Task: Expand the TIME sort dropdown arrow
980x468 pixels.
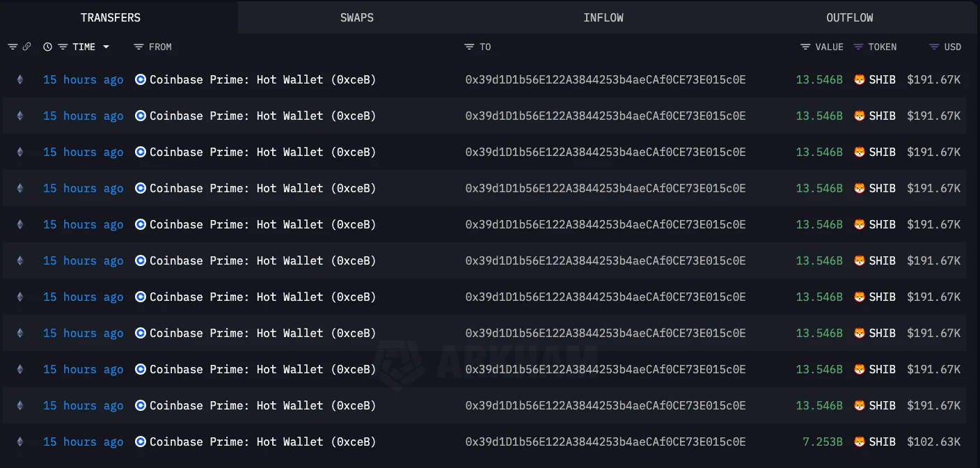Action: pos(106,47)
